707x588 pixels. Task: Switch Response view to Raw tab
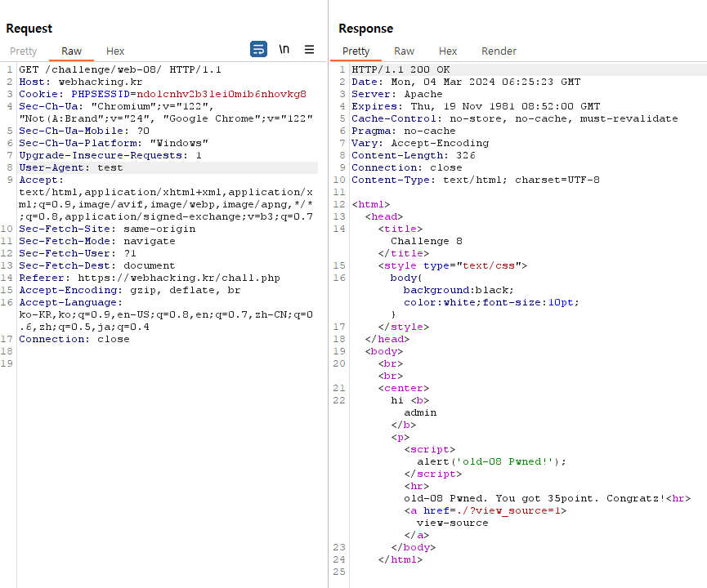[404, 51]
